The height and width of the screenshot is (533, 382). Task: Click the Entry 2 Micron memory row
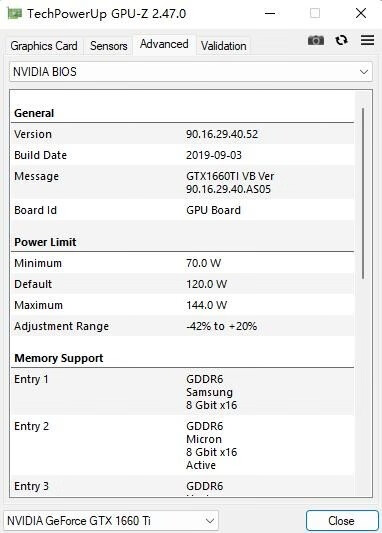pyautogui.click(x=183, y=445)
